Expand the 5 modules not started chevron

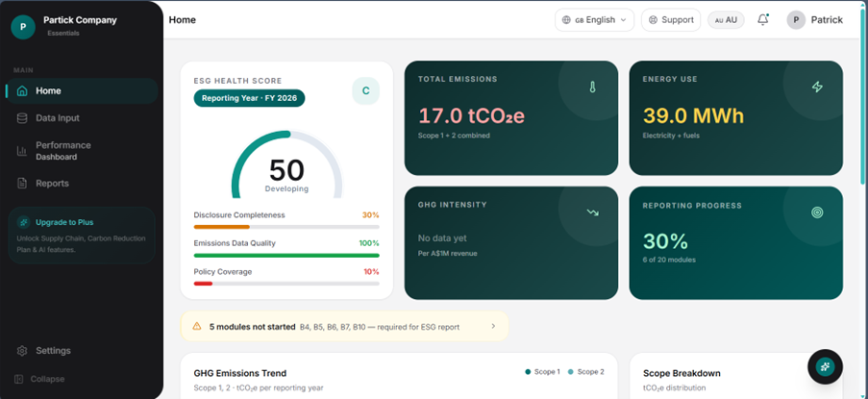(493, 327)
